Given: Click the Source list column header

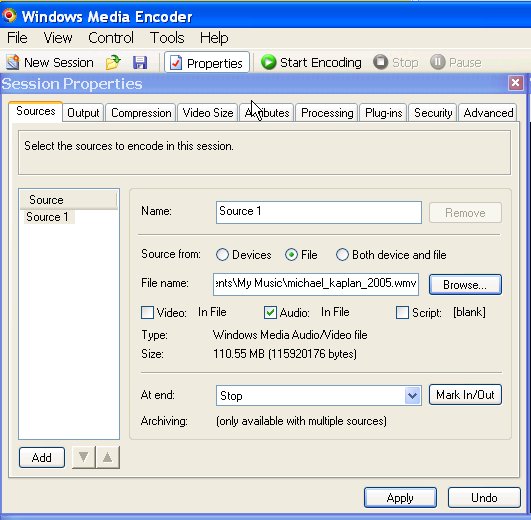Looking at the screenshot, I should click(x=69, y=200).
